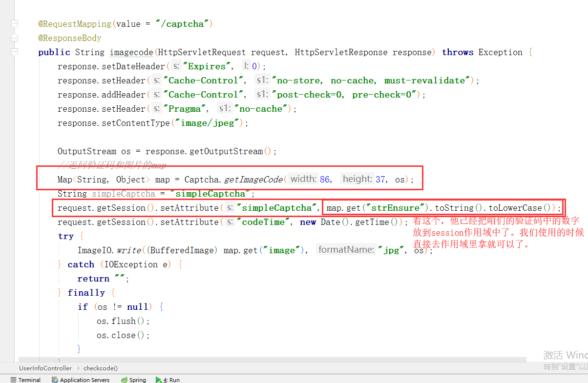Collapse the fold marker beside @ResponseBody
The width and height of the screenshot is (588, 383).
point(14,38)
